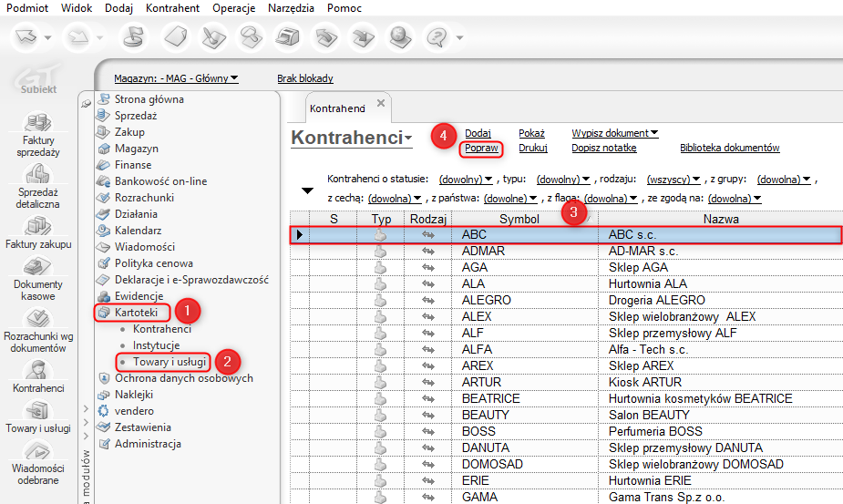
Task: Click Dopisz notatkę link
Action: point(603,148)
